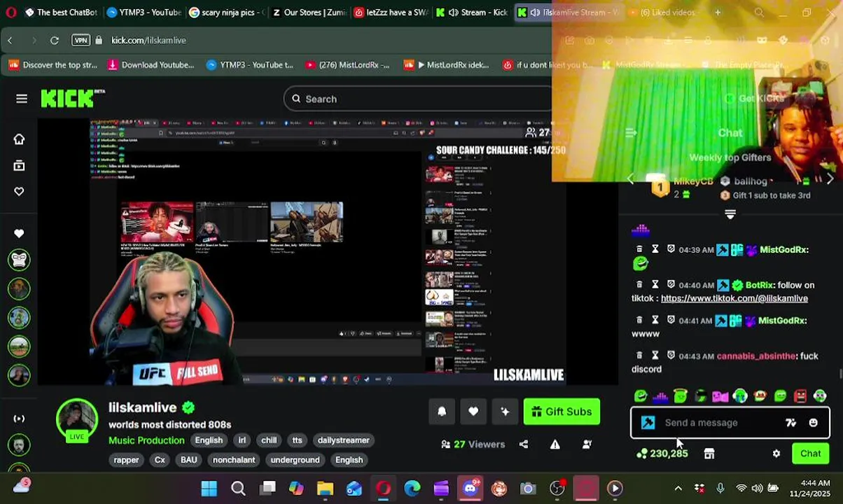Open Windows Start button

coord(209,489)
